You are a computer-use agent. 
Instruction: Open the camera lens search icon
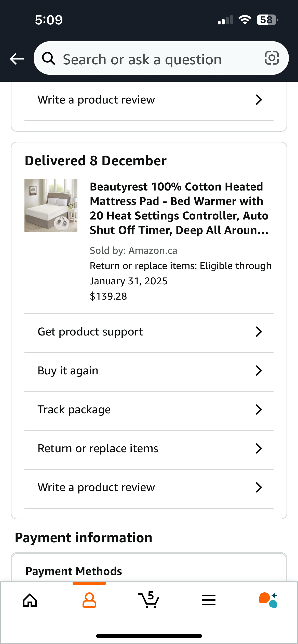tap(272, 58)
